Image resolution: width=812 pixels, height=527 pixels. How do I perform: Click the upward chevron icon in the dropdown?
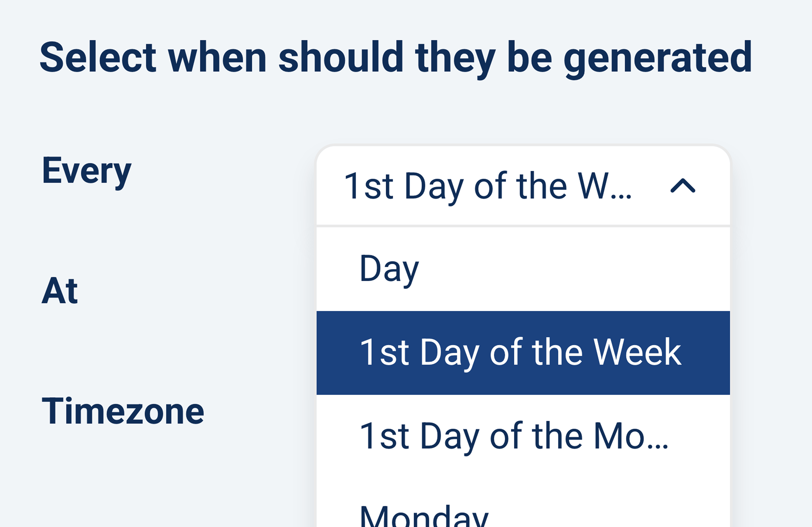tap(683, 186)
